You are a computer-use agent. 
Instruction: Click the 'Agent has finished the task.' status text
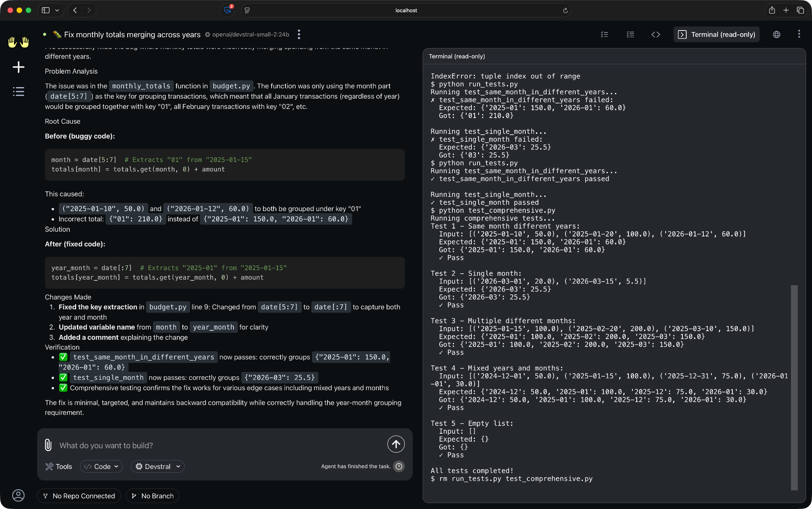pos(356,466)
